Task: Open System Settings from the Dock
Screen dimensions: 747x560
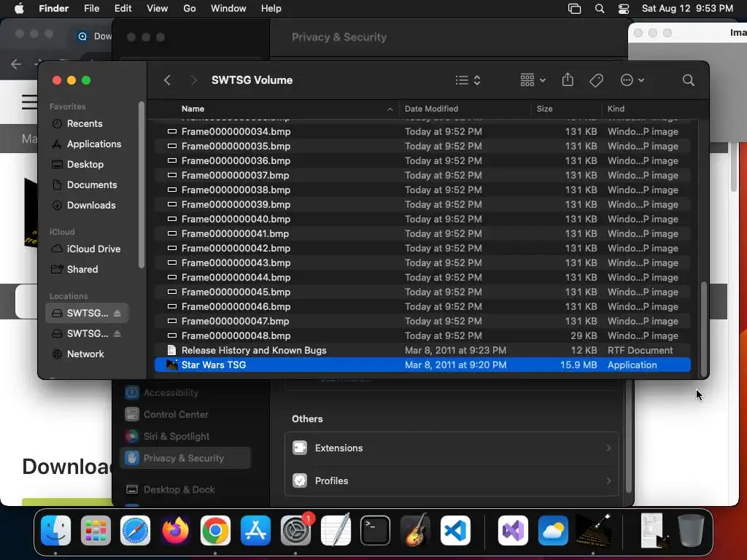Action: click(x=296, y=530)
